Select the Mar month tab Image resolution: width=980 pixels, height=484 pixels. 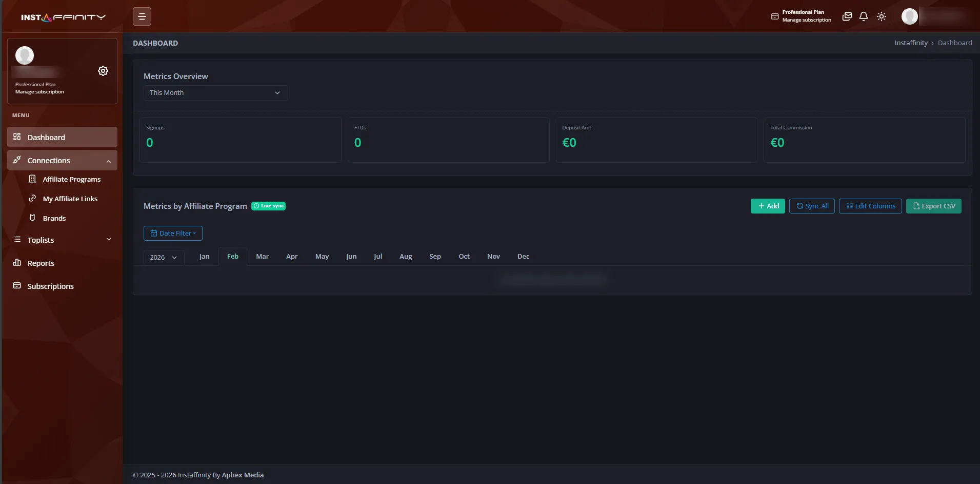262,256
